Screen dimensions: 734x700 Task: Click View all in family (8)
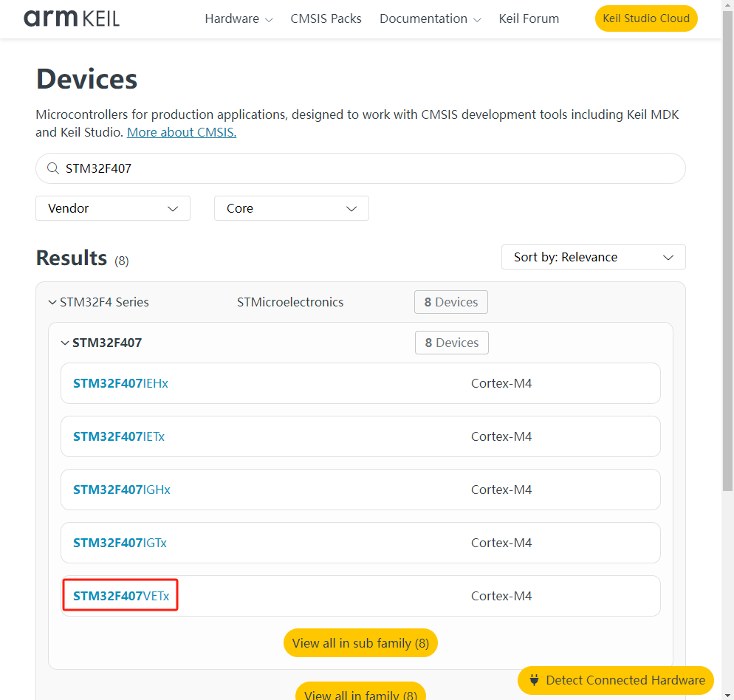(x=360, y=693)
